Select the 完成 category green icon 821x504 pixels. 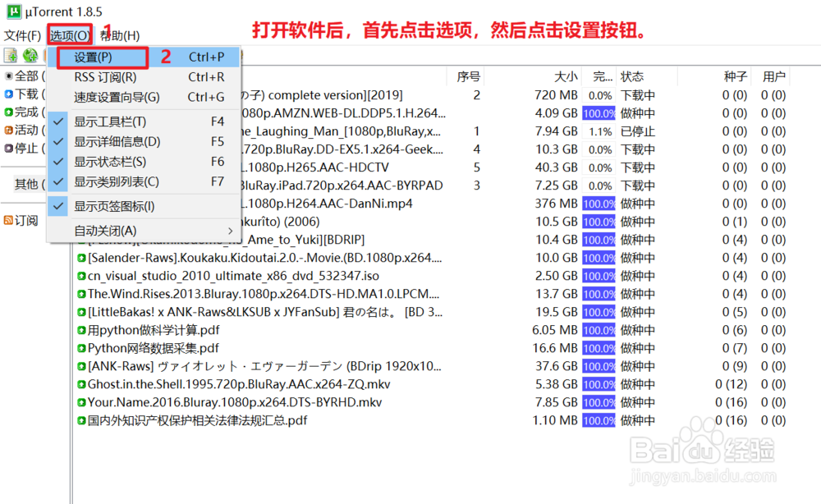(8, 112)
